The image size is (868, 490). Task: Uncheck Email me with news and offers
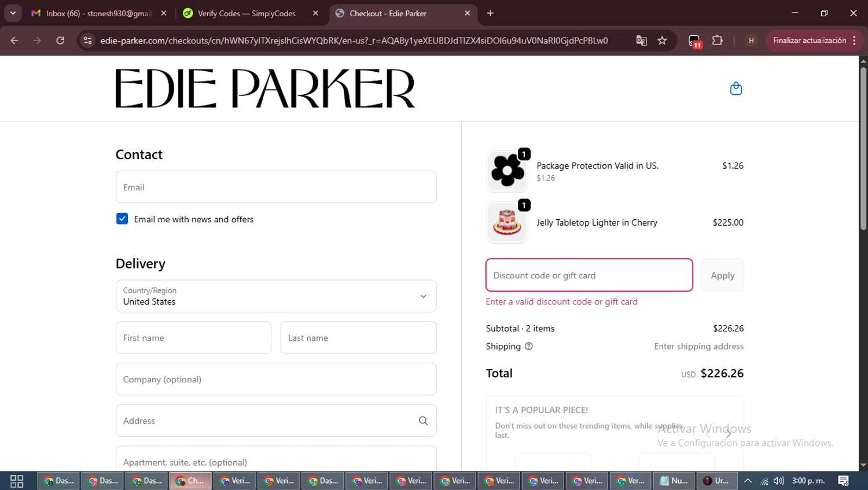122,219
